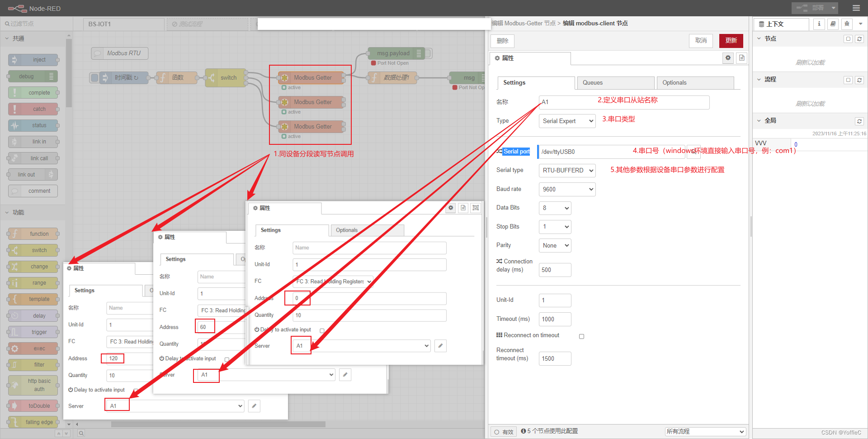The height and width of the screenshot is (439, 868).
Task: Switch to the Optionals tab in modbus-client editor
Action: tap(695, 83)
